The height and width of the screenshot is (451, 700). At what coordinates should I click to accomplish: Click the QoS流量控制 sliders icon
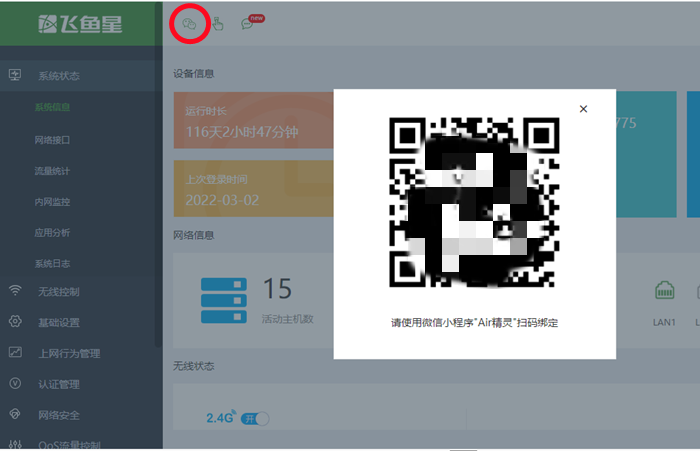[x=15, y=444]
